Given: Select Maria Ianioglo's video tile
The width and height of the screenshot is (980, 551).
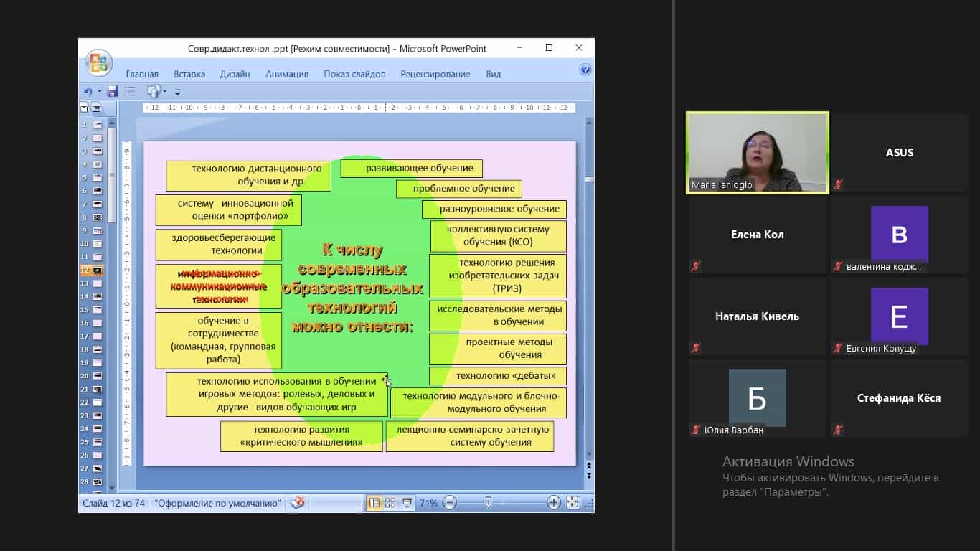Looking at the screenshot, I should tap(757, 152).
